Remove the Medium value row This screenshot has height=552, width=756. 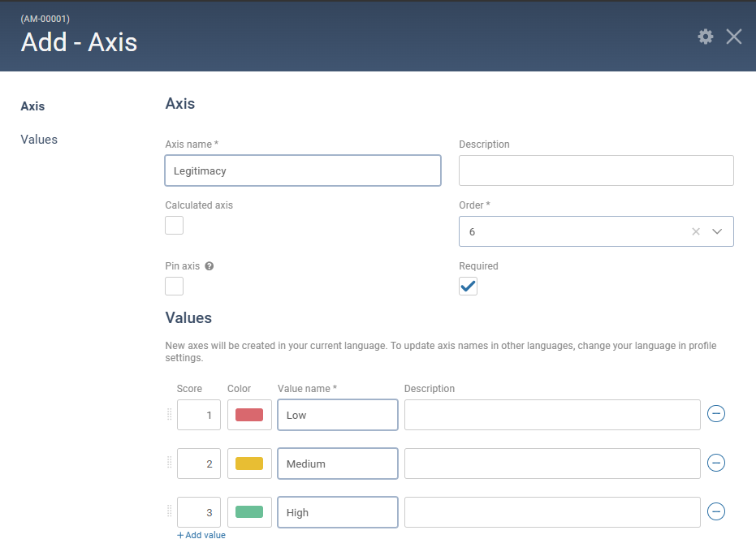716,463
